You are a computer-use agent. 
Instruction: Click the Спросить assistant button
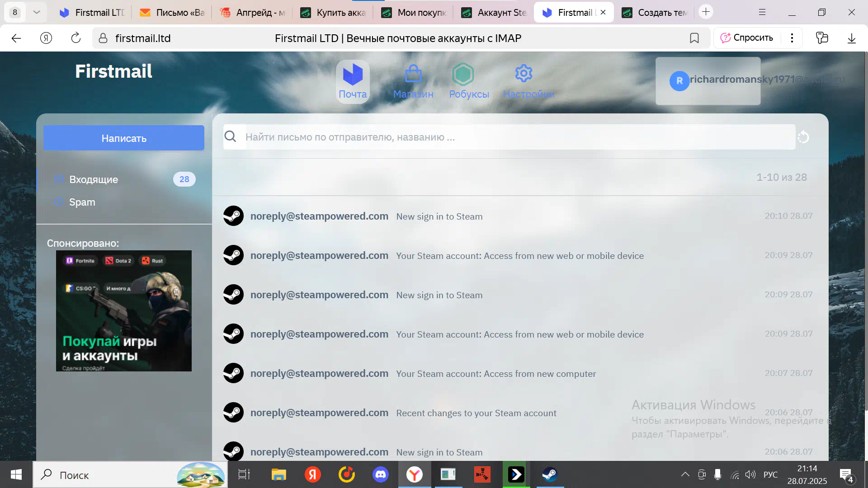point(747,38)
